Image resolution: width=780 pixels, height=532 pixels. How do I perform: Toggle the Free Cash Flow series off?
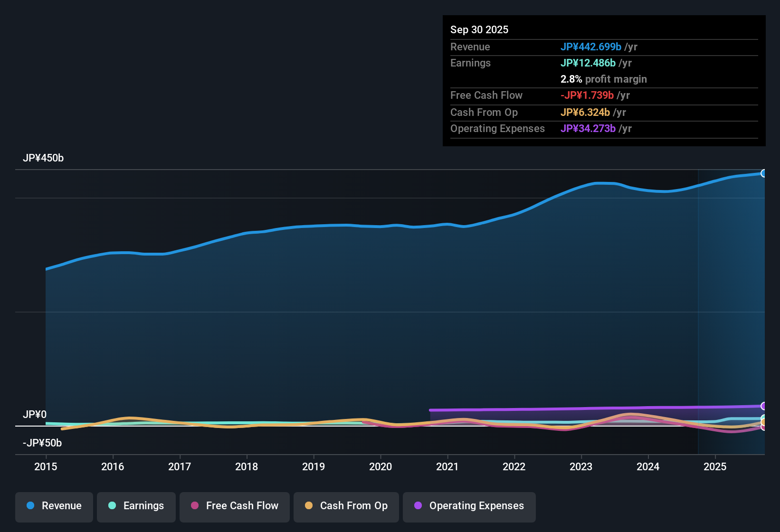pyautogui.click(x=234, y=506)
